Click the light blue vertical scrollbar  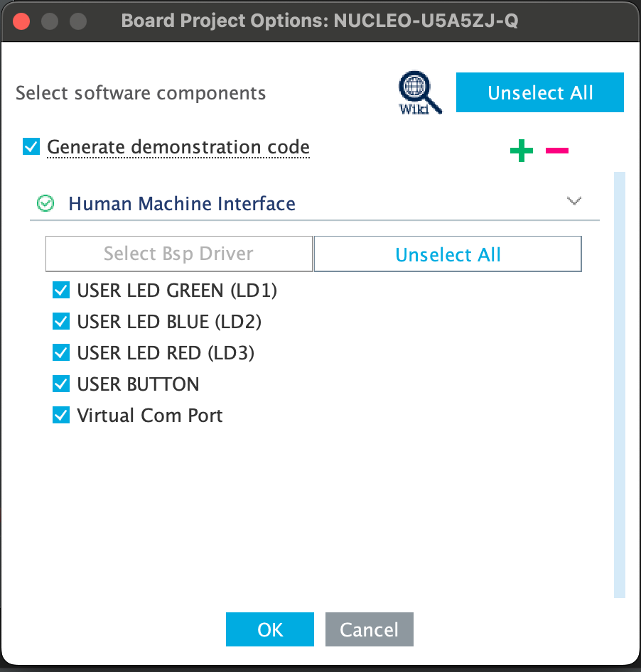point(619,384)
